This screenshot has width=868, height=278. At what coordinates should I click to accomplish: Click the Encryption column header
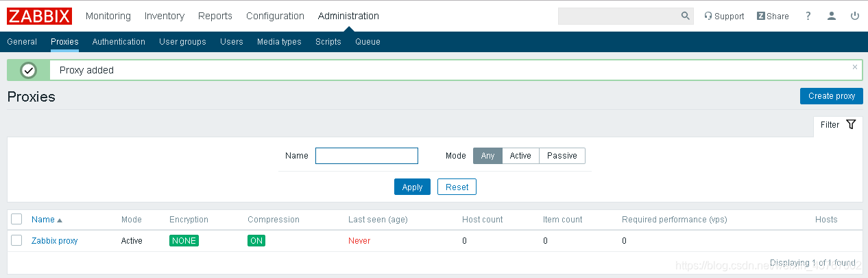[x=189, y=220]
